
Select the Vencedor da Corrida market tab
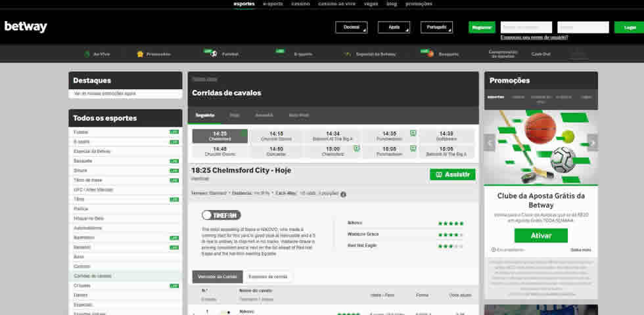click(218, 277)
